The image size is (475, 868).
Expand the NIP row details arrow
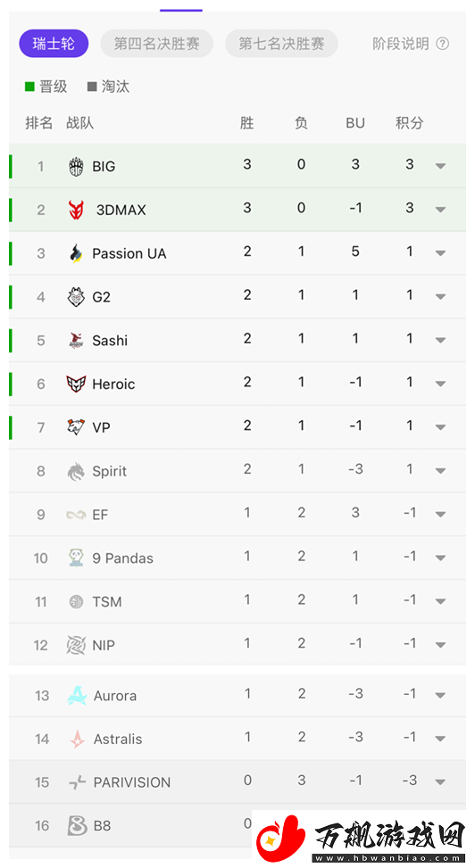coord(441,645)
